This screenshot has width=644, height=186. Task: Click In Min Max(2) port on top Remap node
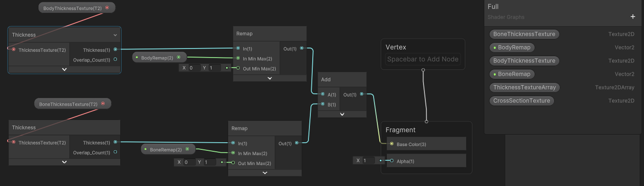[x=238, y=59]
